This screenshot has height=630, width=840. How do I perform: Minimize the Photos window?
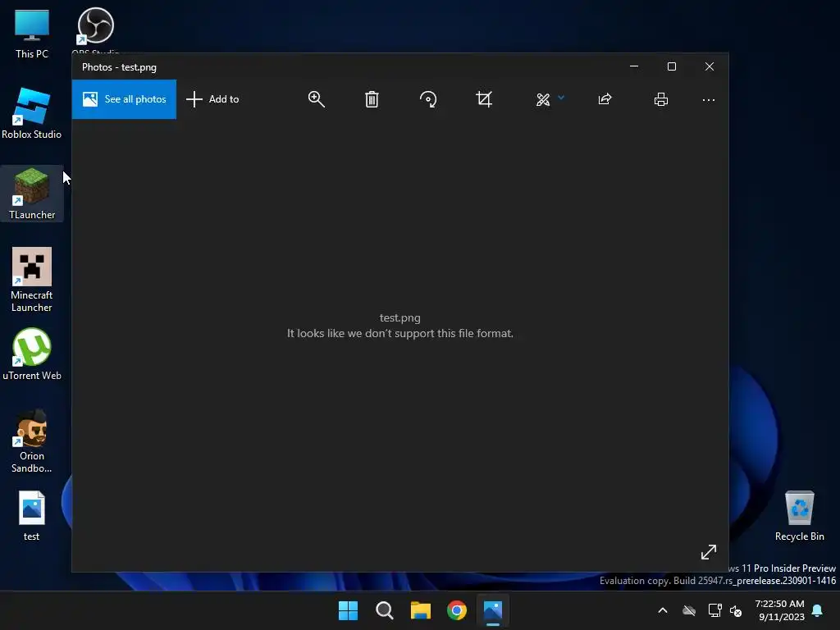[634, 66]
